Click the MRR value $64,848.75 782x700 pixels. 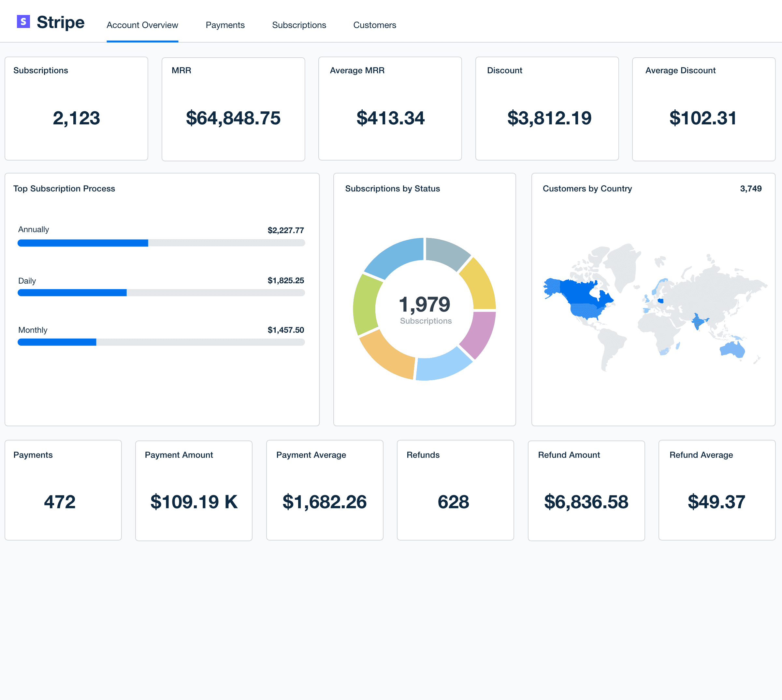point(233,118)
